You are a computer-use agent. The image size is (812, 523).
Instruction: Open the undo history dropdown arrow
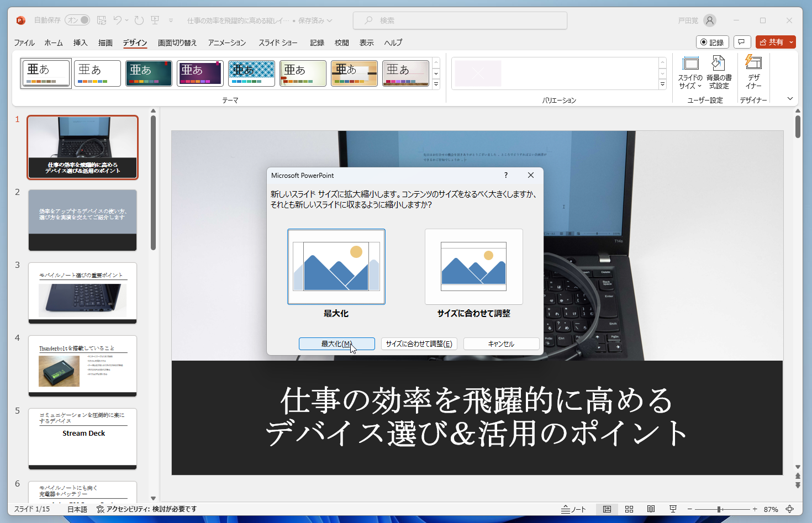(126, 20)
